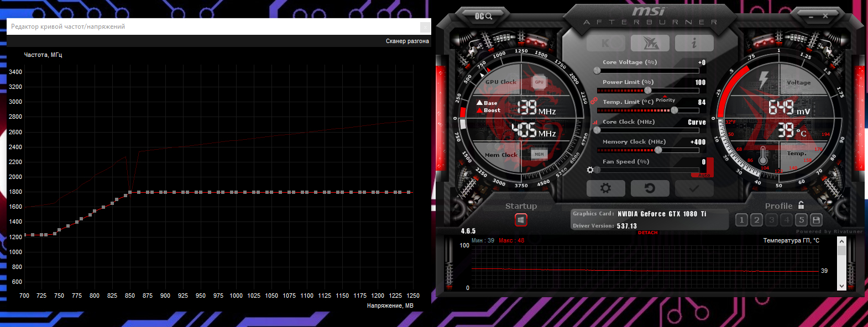This screenshot has height=327, width=868.
Task: Launch MSI Kombustor with the K button
Action: [606, 43]
